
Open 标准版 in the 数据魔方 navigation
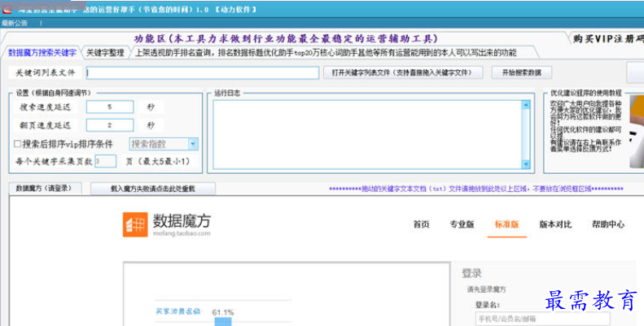[x=507, y=224]
